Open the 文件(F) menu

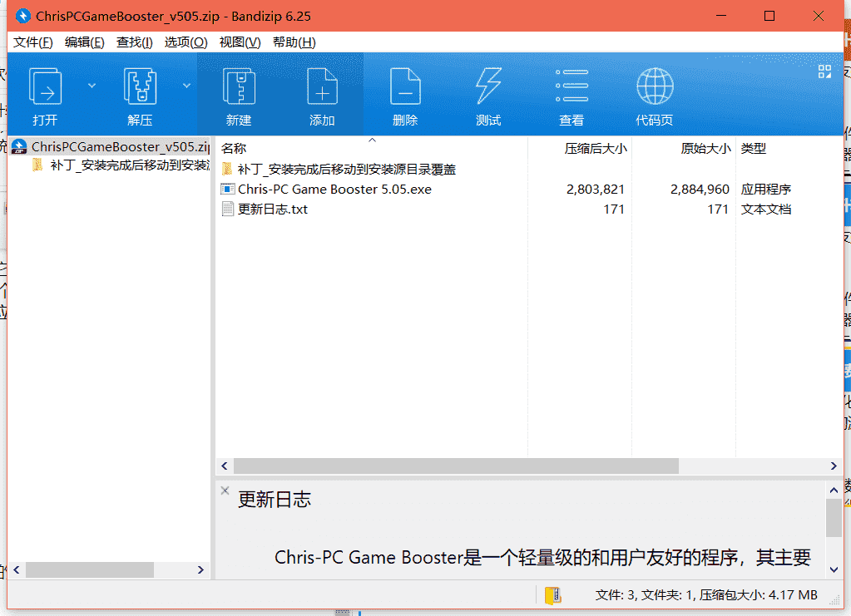(33, 42)
